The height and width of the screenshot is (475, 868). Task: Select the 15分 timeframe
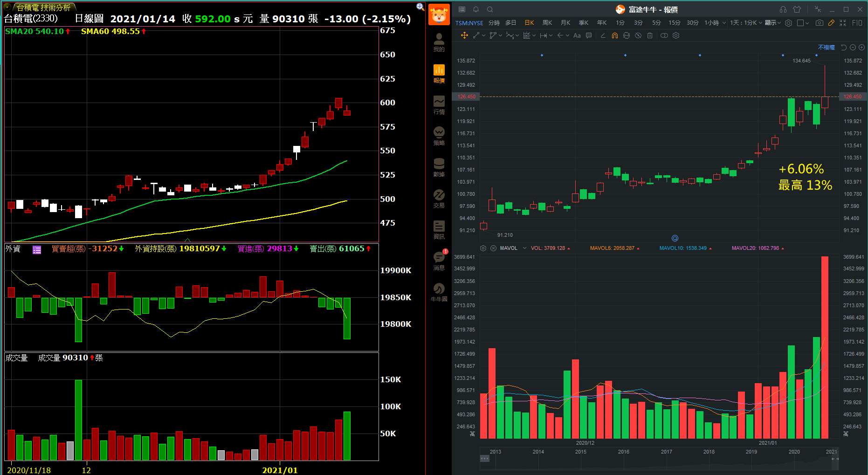pyautogui.click(x=674, y=23)
